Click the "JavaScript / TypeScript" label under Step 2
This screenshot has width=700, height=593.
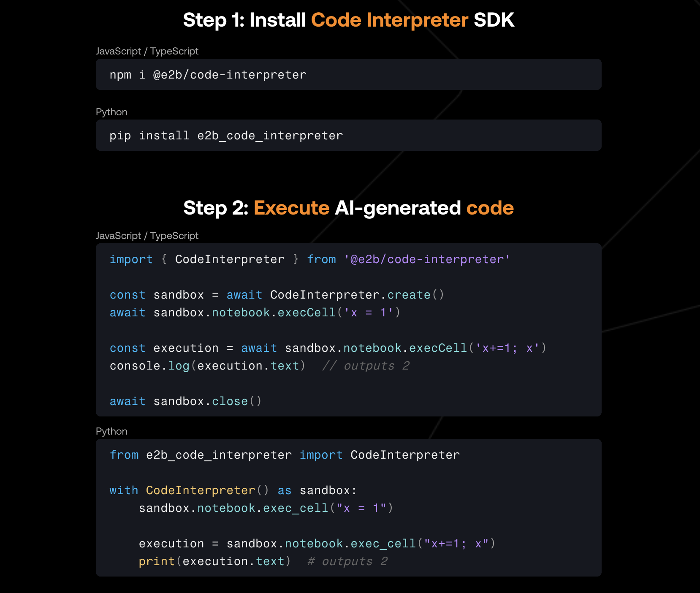click(147, 236)
